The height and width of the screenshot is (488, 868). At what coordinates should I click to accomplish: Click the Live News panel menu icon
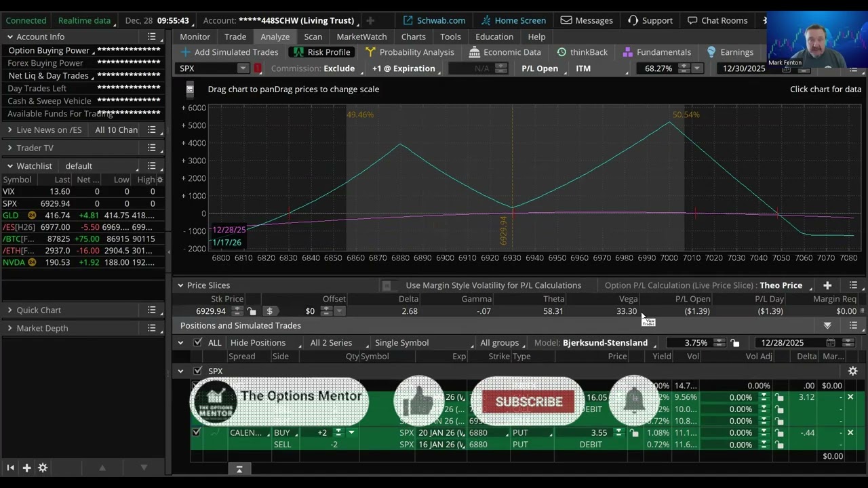pyautogui.click(x=152, y=129)
